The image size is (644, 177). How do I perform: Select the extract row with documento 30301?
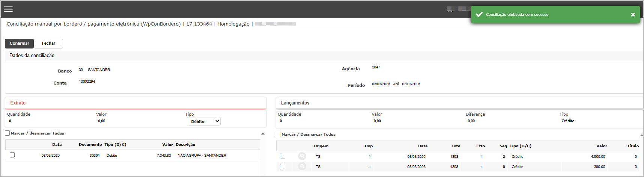(12, 155)
